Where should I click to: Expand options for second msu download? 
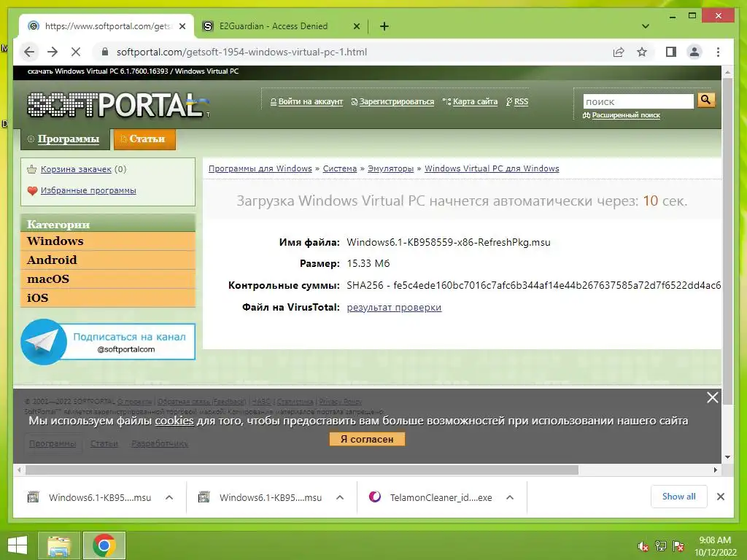(x=340, y=497)
